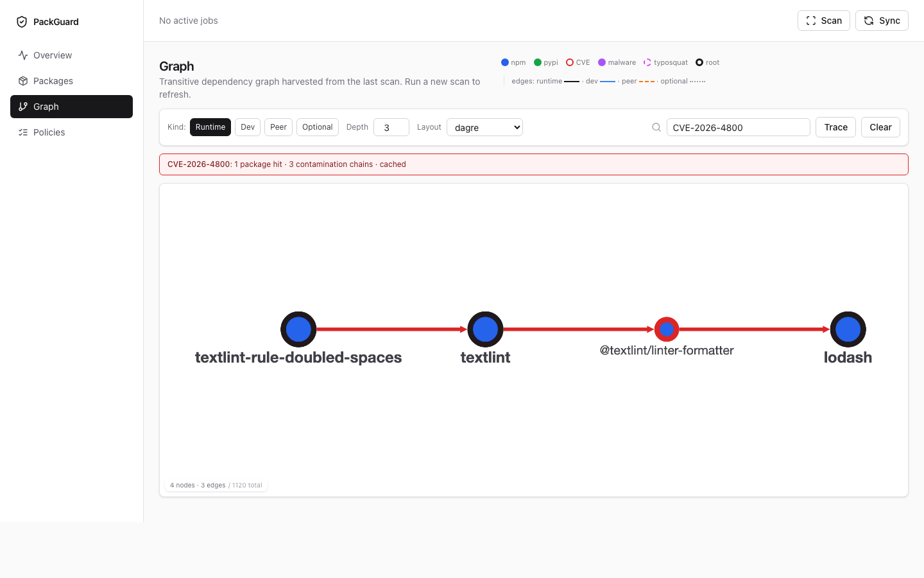This screenshot has height=578, width=924.
Task: Select the lodash node in the graph
Action: pos(848,329)
